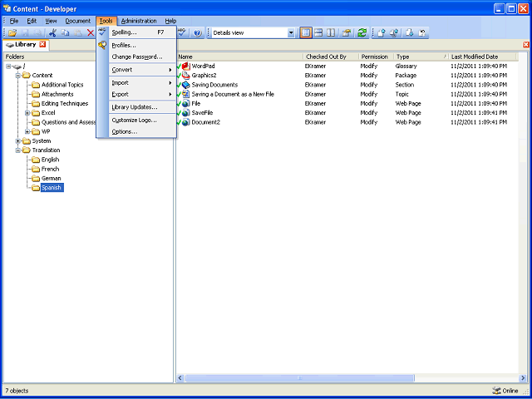Click the Check In All toolbar icon
Screen dimensions: 532x399
pos(394,33)
